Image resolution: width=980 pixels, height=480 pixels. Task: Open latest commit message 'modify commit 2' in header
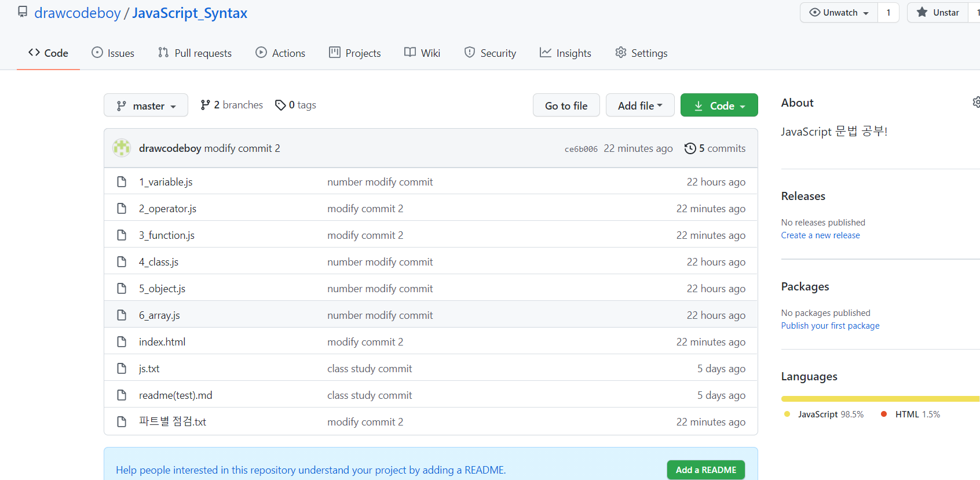click(242, 148)
